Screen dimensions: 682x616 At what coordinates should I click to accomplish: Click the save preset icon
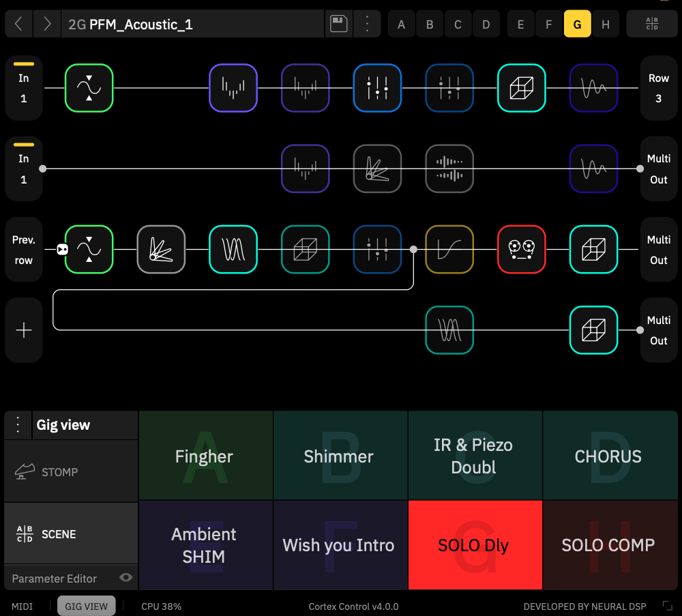pyautogui.click(x=338, y=23)
